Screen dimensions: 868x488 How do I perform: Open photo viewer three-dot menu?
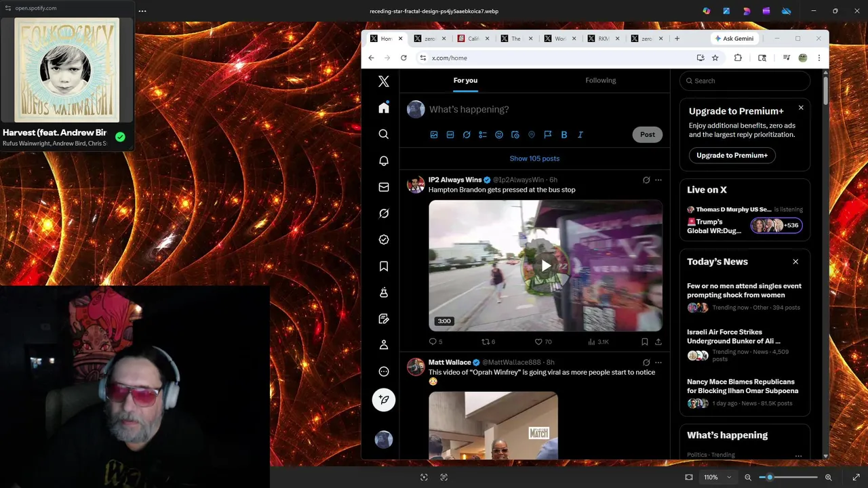pos(142,11)
